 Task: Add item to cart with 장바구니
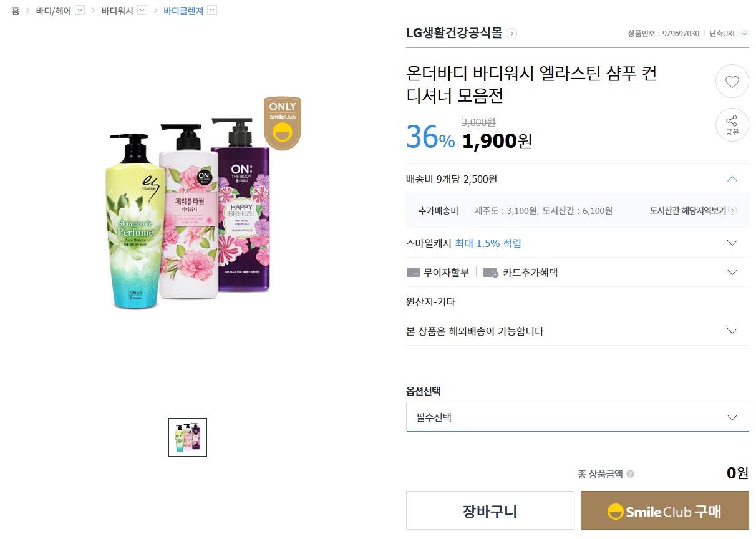tap(490, 511)
